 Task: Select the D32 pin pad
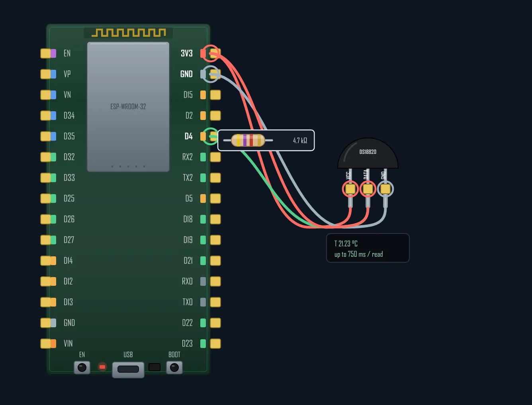pos(46,157)
